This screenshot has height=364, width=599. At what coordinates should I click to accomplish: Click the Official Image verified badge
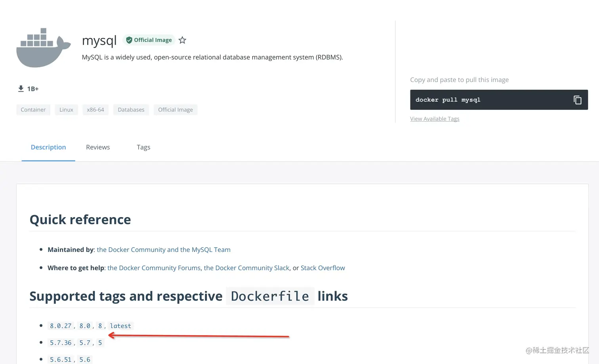pos(149,40)
